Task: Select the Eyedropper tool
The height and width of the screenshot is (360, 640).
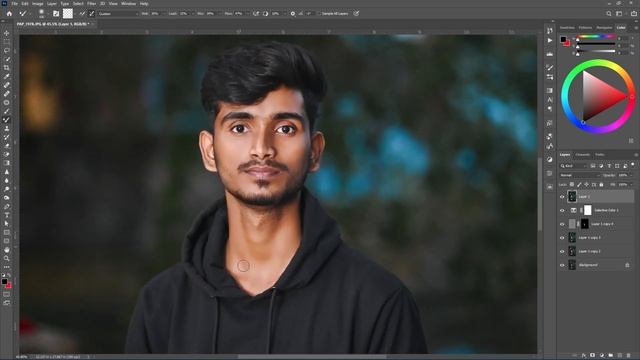Action: click(x=7, y=76)
